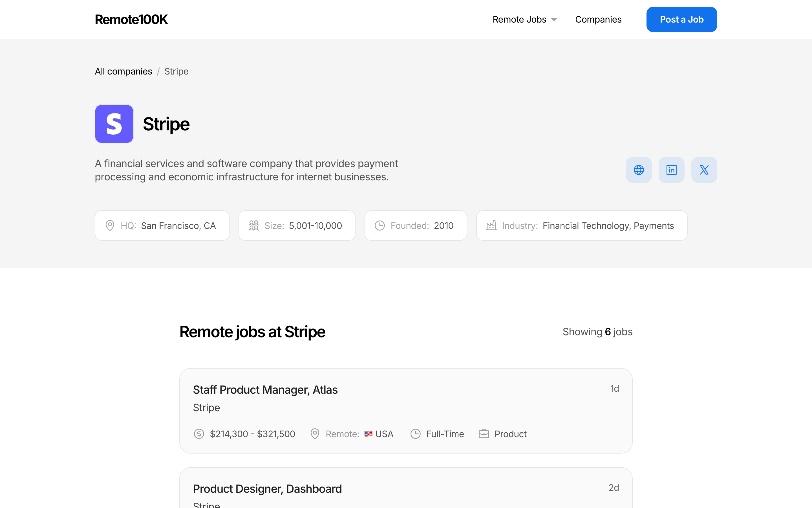
Task: Click the Product category label on Atlas job
Action: 510,434
